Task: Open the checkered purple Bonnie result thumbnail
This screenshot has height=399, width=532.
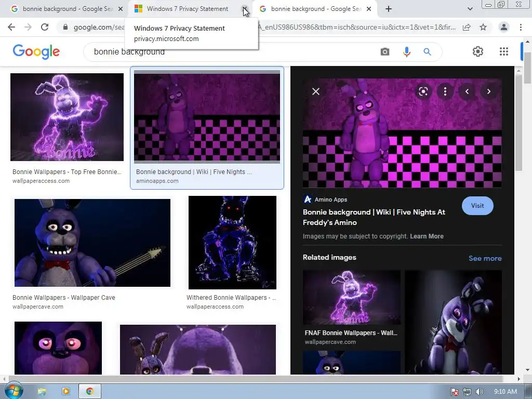Action: 207,117
